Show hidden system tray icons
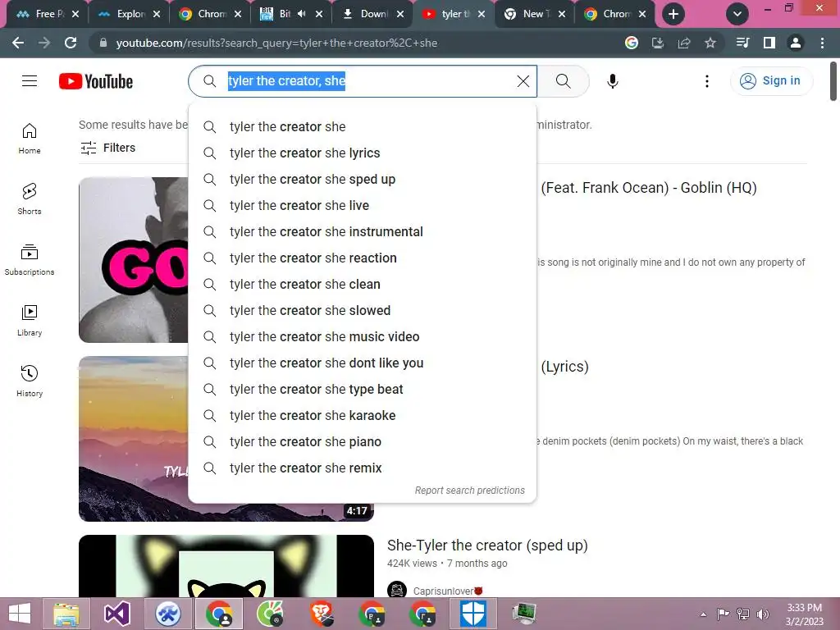Viewport: 840px width, 630px height. point(703,614)
